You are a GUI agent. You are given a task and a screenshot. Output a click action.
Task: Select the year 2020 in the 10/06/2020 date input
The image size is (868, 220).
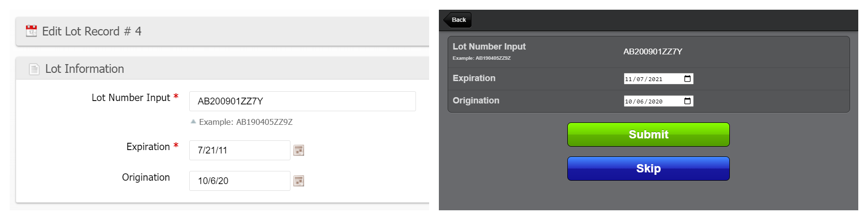point(655,102)
